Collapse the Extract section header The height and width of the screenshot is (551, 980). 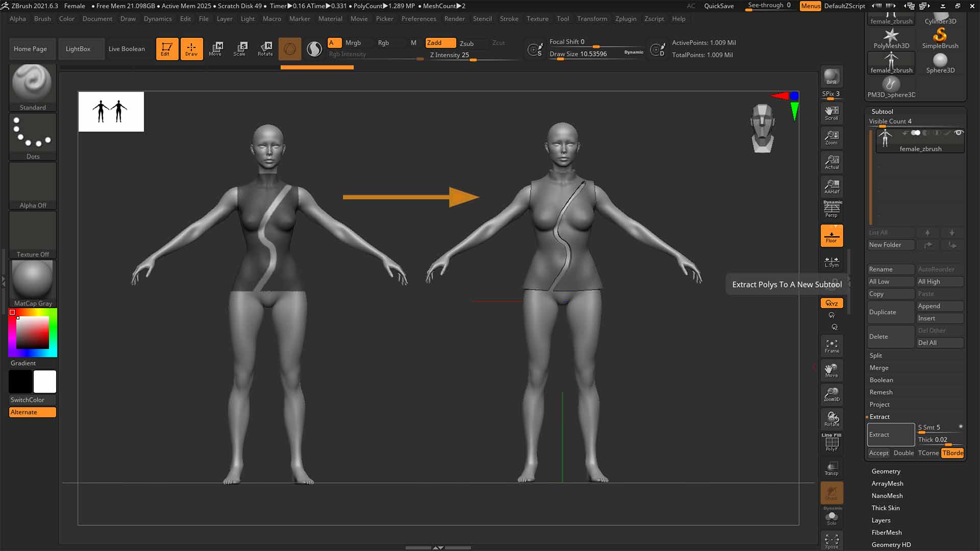(879, 417)
